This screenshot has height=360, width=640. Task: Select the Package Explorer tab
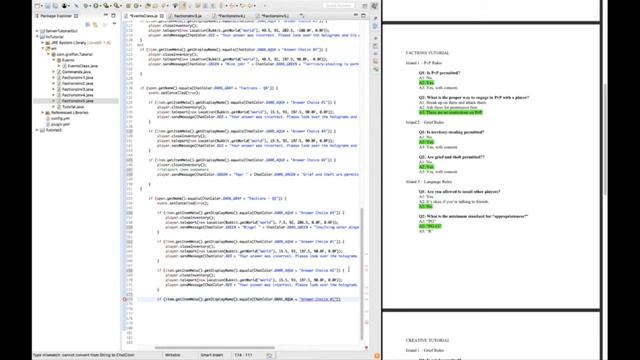coord(56,16)
